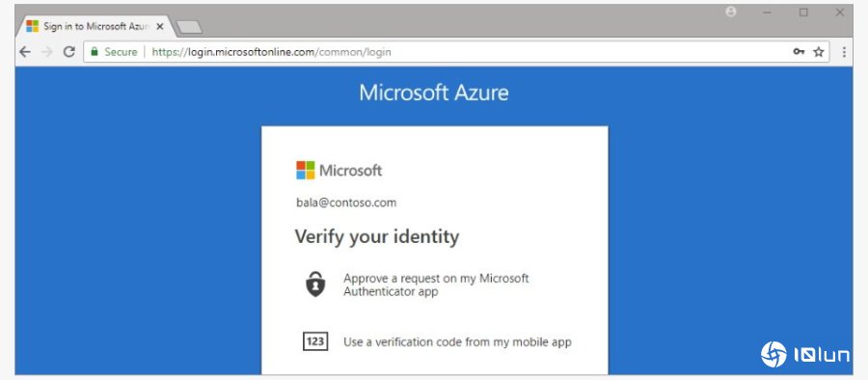Reload the page with refresh icon
The image size is (868, 380).
point(69,52)
